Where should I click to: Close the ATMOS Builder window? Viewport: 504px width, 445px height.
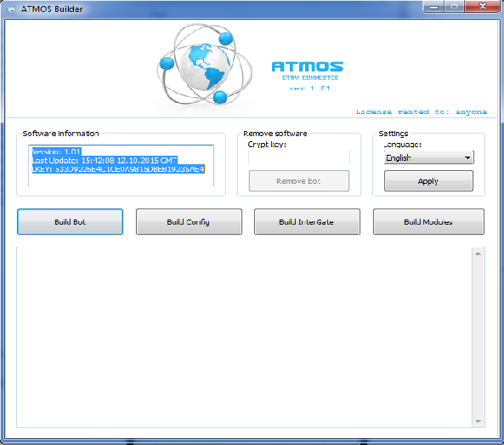[482, 6]
